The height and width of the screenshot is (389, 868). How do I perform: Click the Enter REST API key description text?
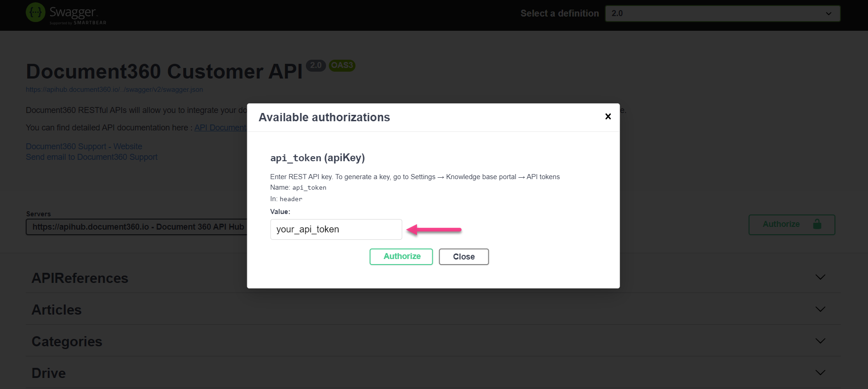(415, 177)
